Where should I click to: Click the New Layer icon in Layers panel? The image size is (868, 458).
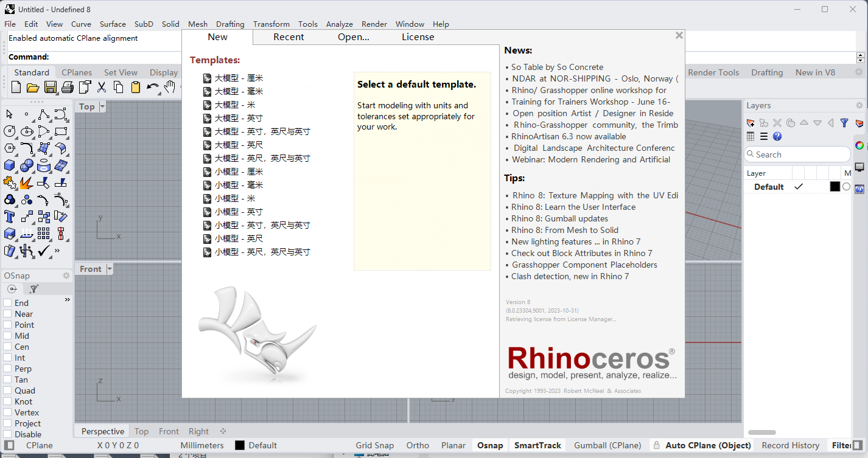[x=751, y=123]
